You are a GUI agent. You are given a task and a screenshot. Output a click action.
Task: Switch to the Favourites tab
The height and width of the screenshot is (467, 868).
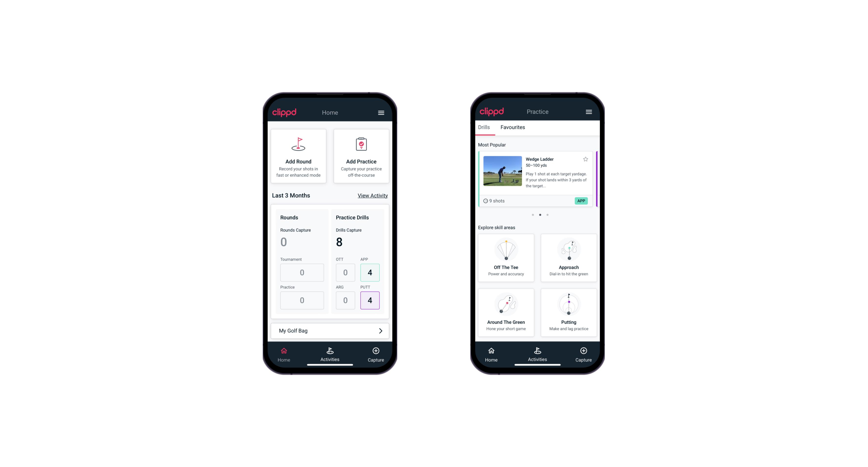pos(512,127)
